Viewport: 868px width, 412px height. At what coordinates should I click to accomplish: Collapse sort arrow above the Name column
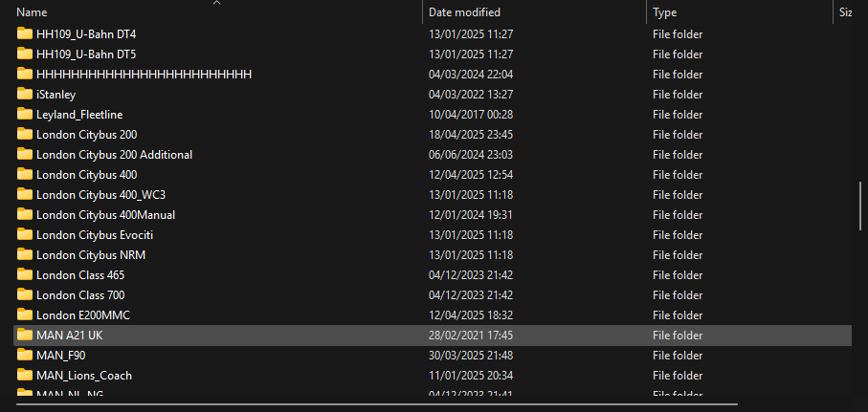[216, 3]
